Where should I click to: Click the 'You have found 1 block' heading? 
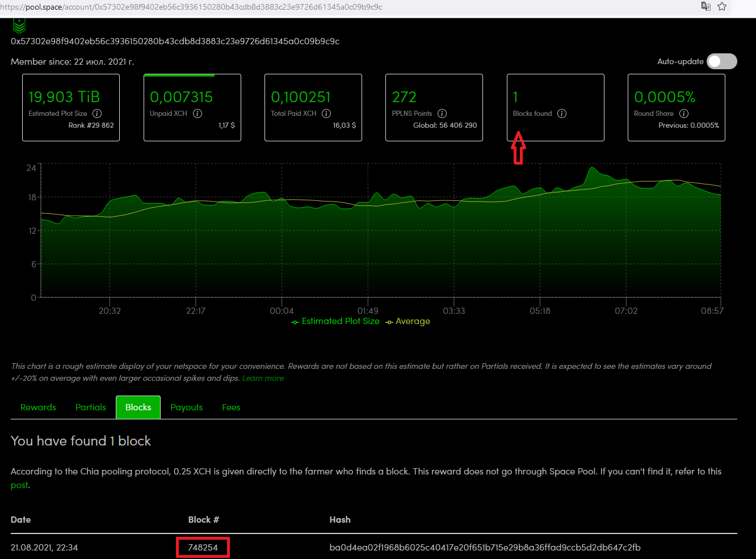click(81, 441)
